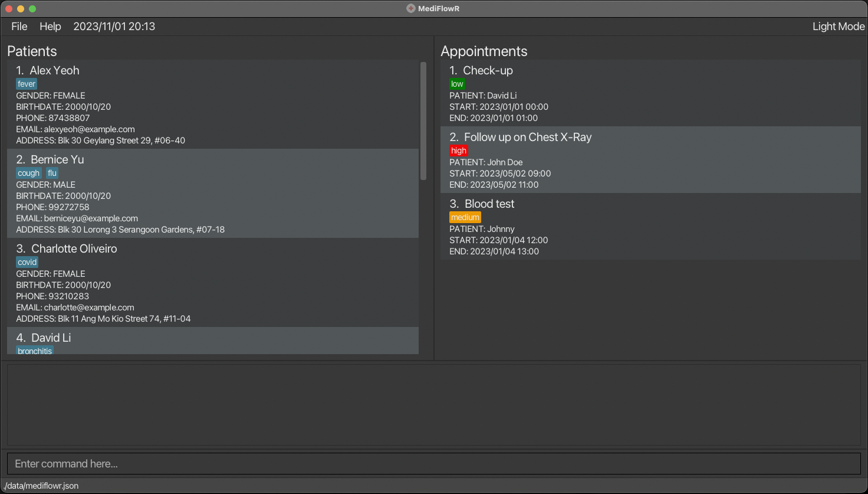Open the File menu
The image size is (868, 494).
(x=19, y=26)
